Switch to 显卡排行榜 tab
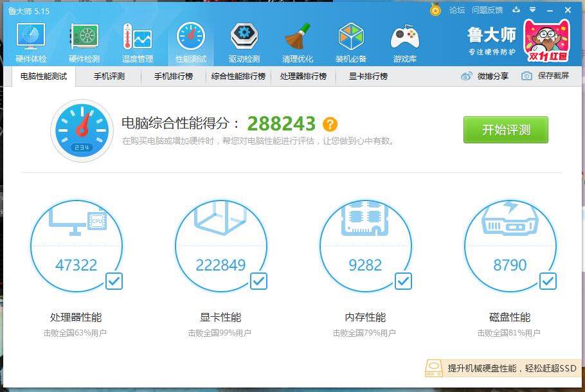Screen dimensions: 585x392 [x=368, y=76]
